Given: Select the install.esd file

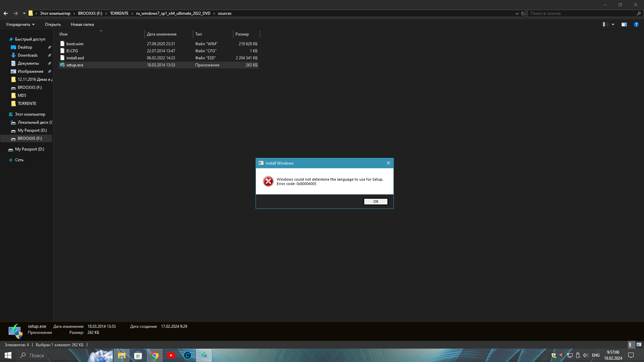Looking at the screenshot, I should click(75, 58).
